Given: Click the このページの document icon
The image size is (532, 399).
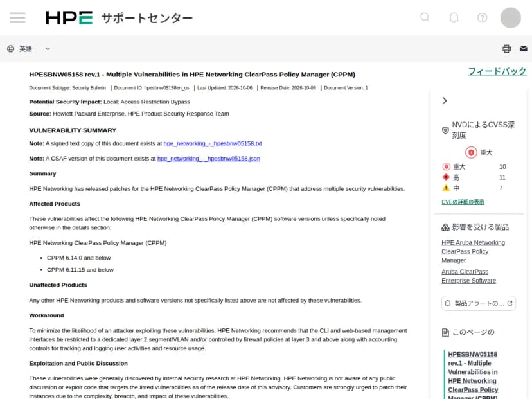Looking at the screenshot, I should [445, 333].
